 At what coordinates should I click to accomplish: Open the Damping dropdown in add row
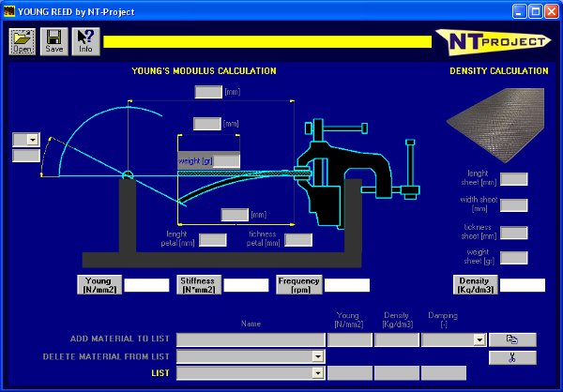click(479, 340)
